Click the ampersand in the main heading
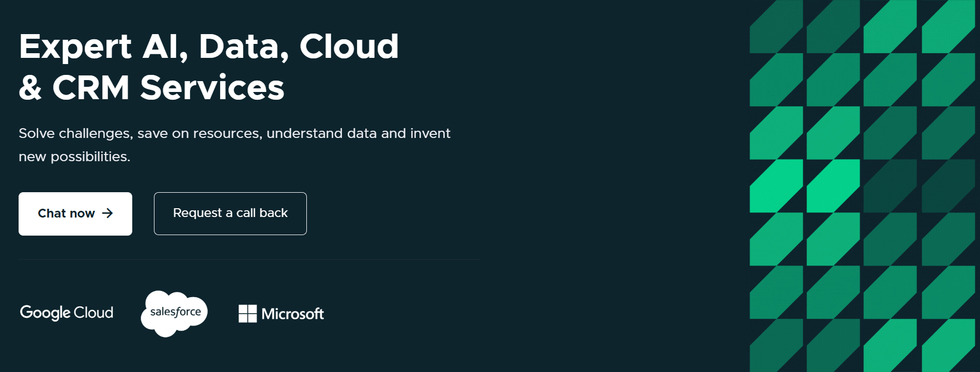This screenshot has width=980, height=372. [30, 88]
